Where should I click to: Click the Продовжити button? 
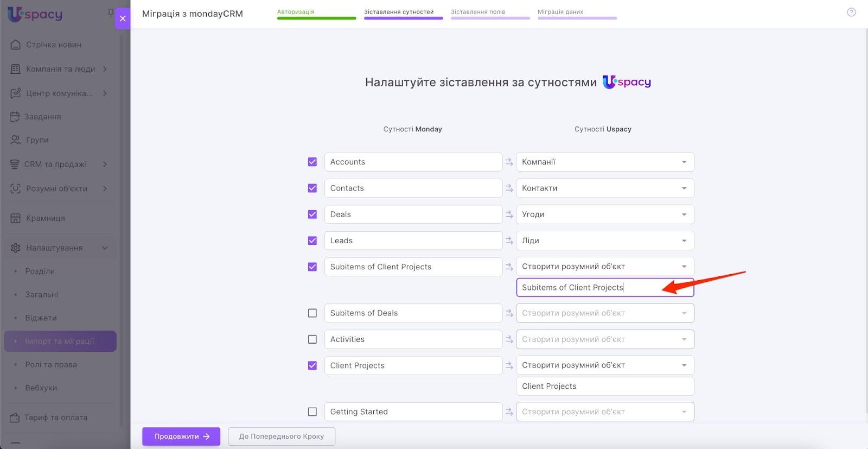(181, 437)
